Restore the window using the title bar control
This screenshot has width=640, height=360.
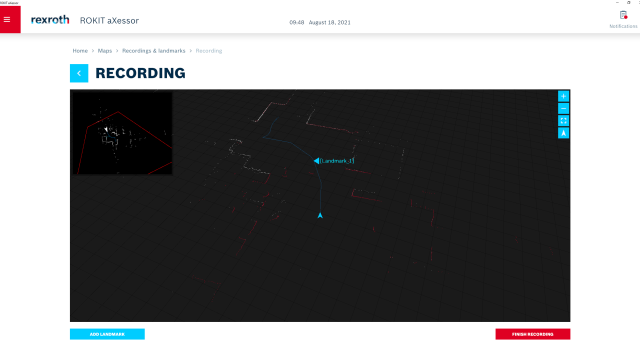click(x=629, y=2)
